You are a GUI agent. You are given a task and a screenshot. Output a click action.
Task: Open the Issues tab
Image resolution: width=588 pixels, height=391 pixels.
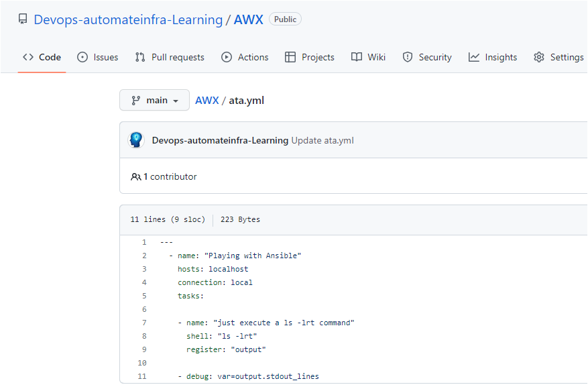pyautogui.click(x=98, y=57)
